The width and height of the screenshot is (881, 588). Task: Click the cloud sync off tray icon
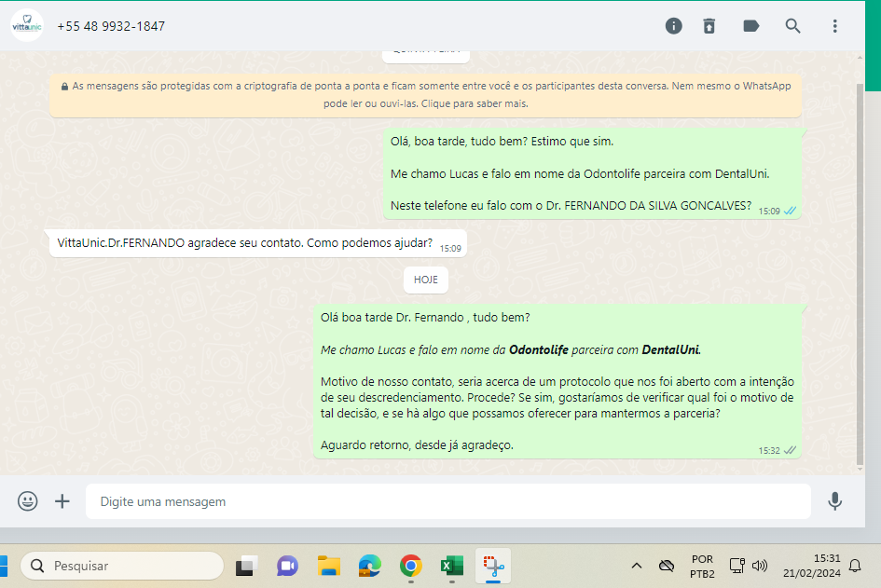667,566
